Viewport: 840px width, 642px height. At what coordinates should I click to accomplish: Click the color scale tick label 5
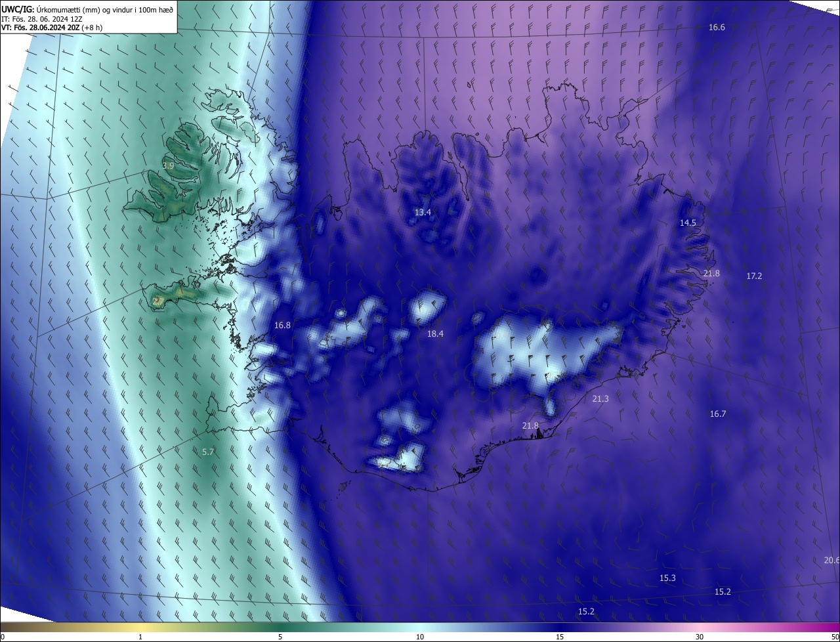pyautogui.click(x=280, y=637)
